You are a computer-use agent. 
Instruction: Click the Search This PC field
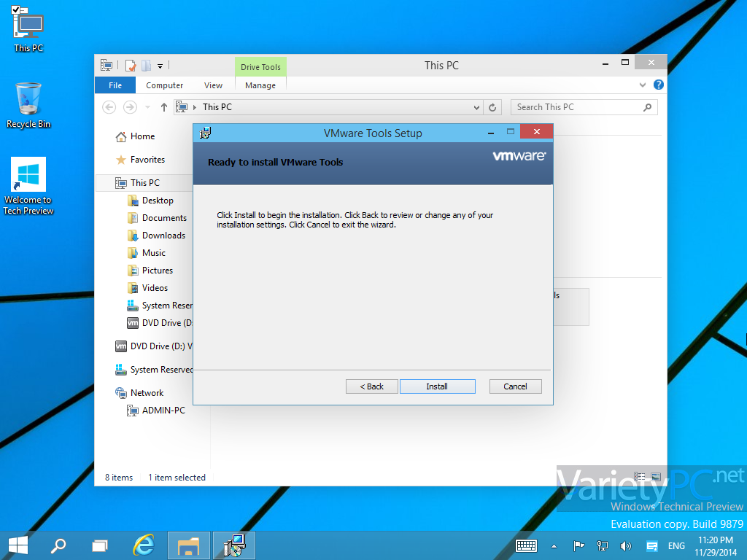(584, 107)
